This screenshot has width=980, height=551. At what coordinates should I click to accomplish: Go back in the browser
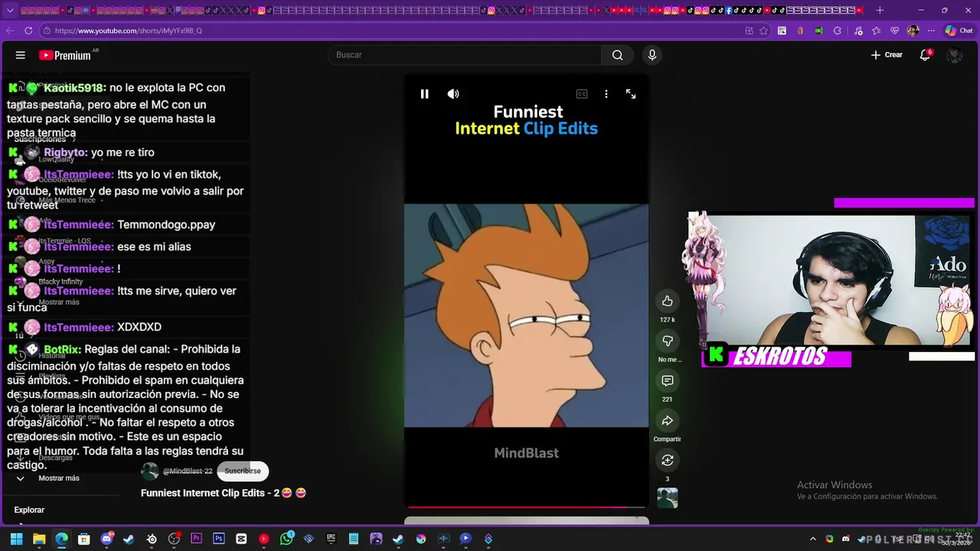[x=9, y=31]
